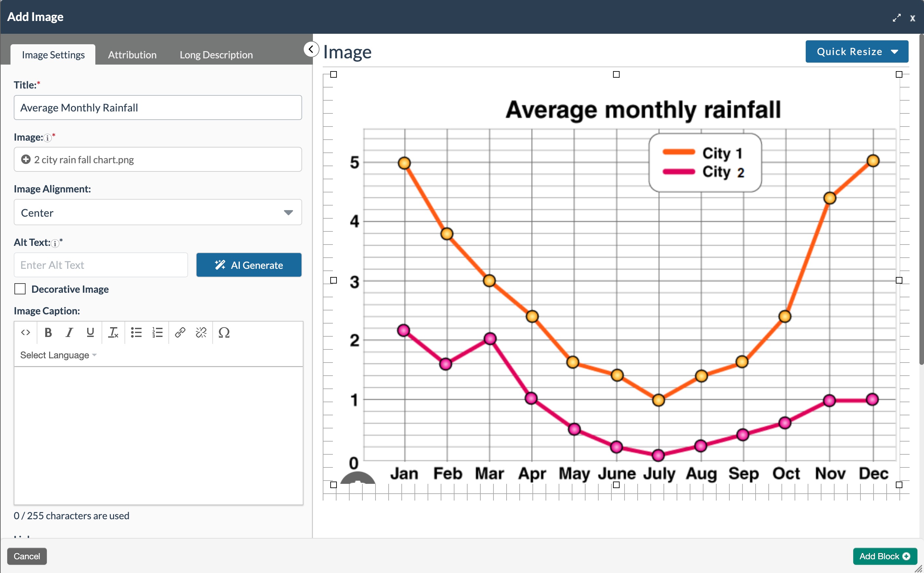Apply italic formatting in caption editor
The image size is (924, 573).
(69, 333)
